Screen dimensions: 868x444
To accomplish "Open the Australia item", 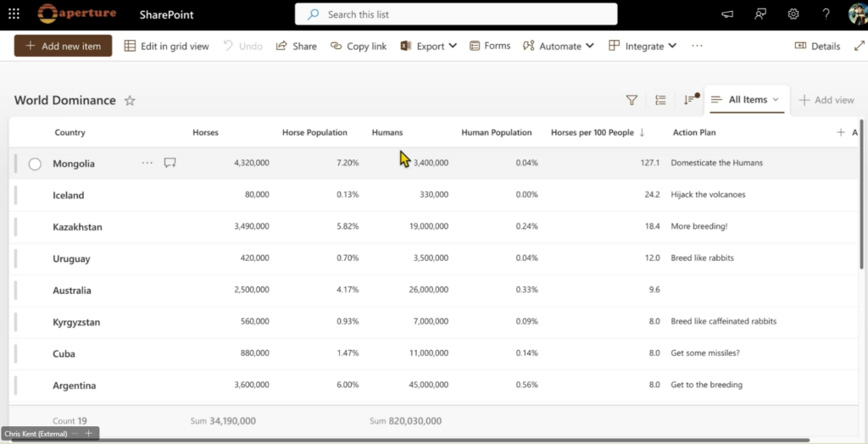I will [72, 291].
